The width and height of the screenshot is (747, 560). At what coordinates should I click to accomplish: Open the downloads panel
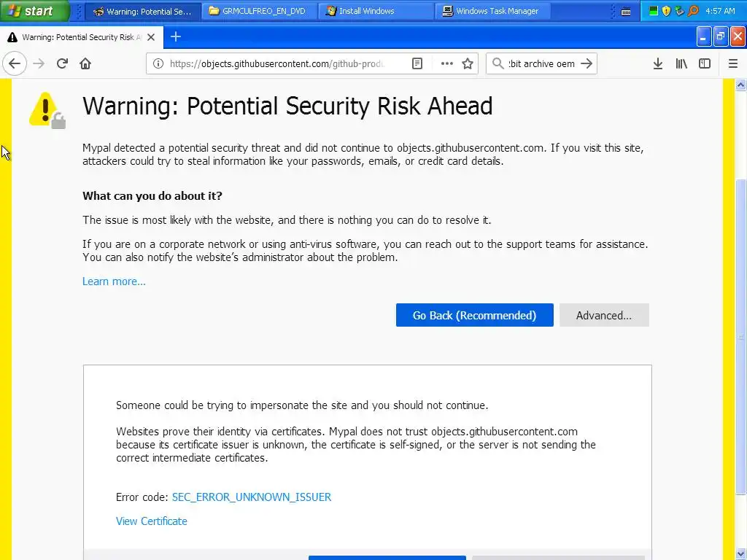coord(657,63)
